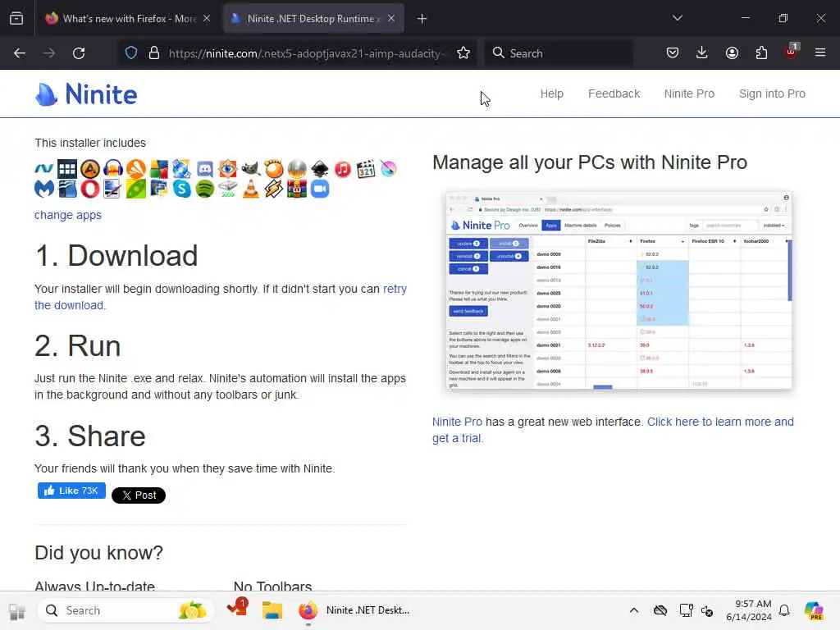The width and height of the screenshot is (840, 630).
Task: Click the Python icon
Action: tap(158, 189)
